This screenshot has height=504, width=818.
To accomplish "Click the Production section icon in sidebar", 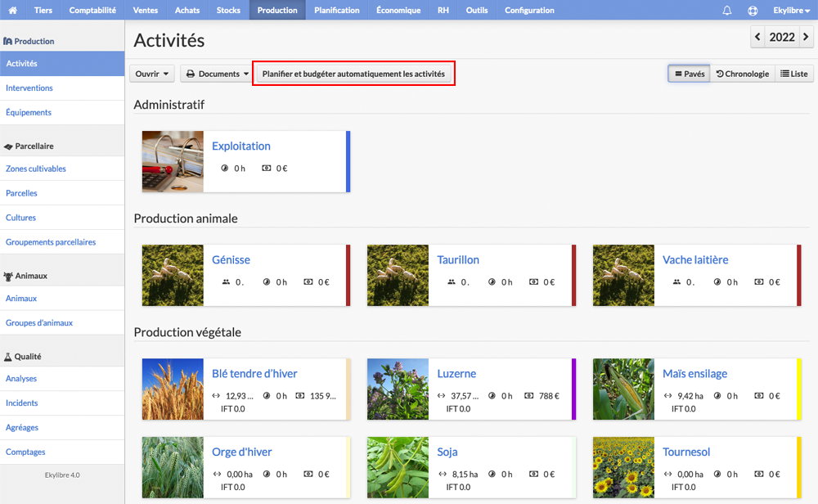I will [x=7, y=41].
